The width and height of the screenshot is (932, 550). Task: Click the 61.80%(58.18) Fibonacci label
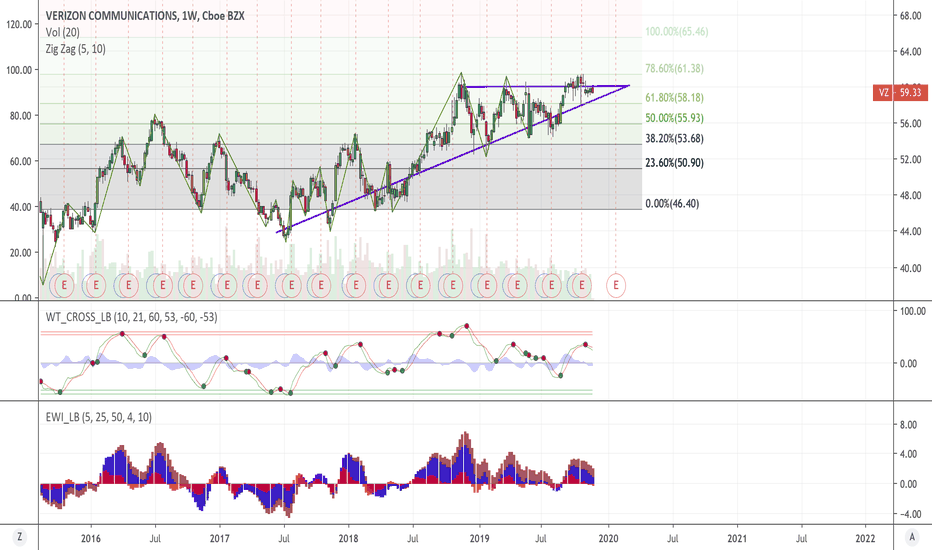[x=675, y=98]
